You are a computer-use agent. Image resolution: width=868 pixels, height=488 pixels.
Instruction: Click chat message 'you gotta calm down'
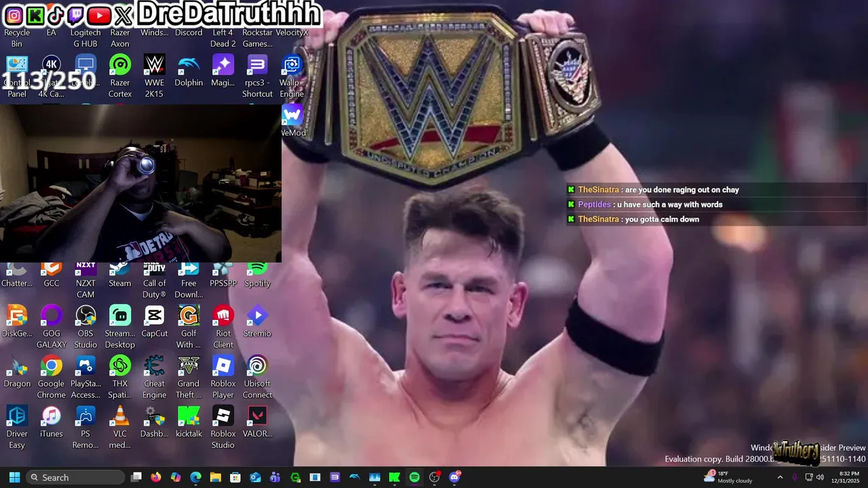[x=662, y=220]
